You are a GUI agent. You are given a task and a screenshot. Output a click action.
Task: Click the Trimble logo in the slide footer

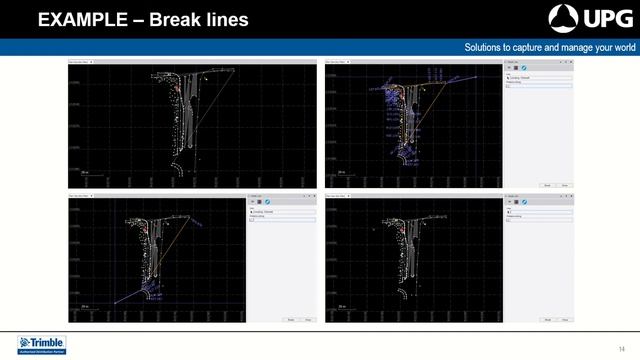coord(42,345)
